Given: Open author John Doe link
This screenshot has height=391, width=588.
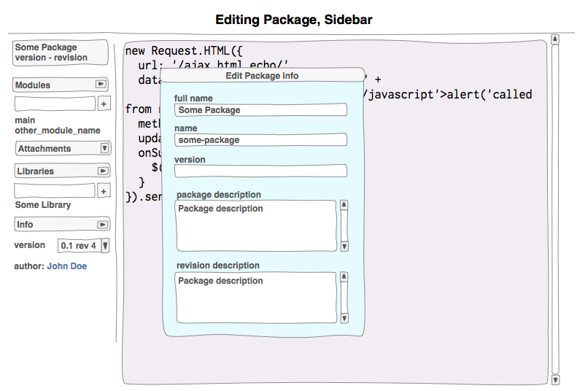Looking at the screenshot, I should tap(66, 266).
